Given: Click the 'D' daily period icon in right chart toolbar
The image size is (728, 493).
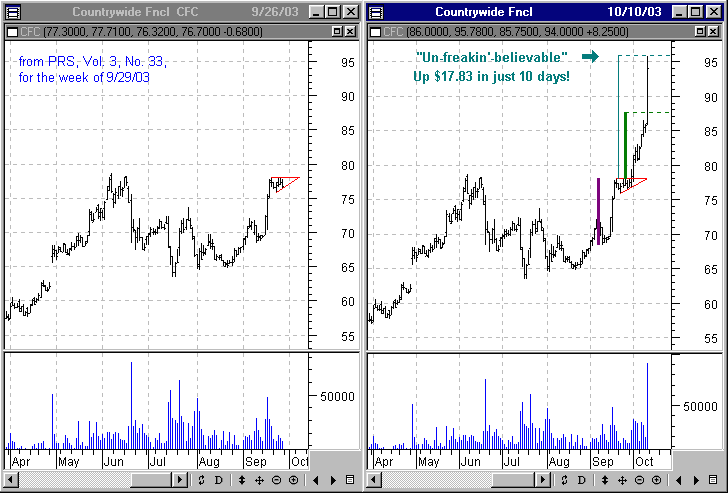Looking at the screenshot, I should click(581, 480).
